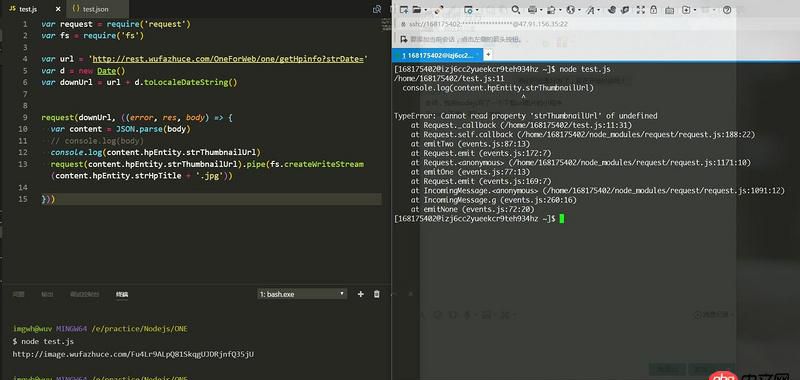Click the new tab plus-page toolbar icon
This screenshot has height=380, width=800.
point(686,10)
